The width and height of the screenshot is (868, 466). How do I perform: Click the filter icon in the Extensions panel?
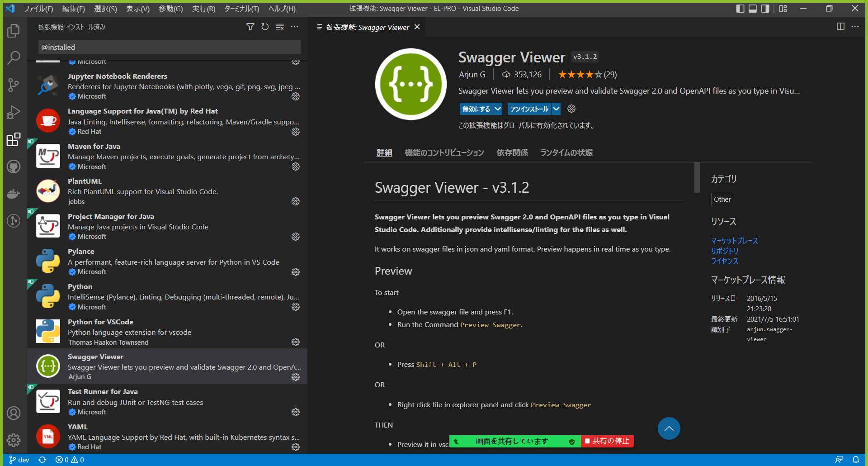(x=250, y=27)
